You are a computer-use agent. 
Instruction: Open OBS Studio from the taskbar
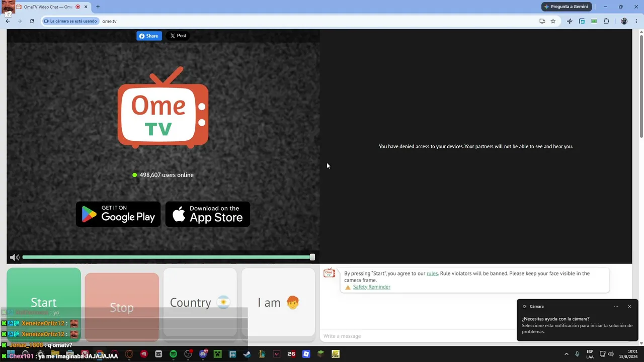(x=188, y=354)
